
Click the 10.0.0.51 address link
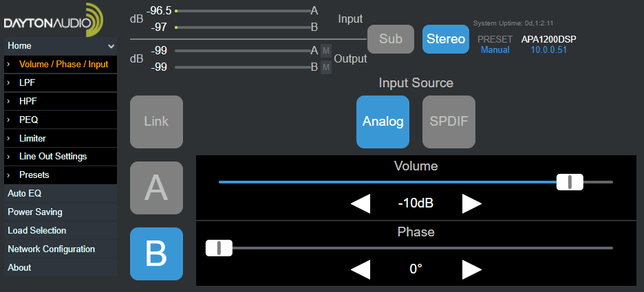[x=549, y=49]
